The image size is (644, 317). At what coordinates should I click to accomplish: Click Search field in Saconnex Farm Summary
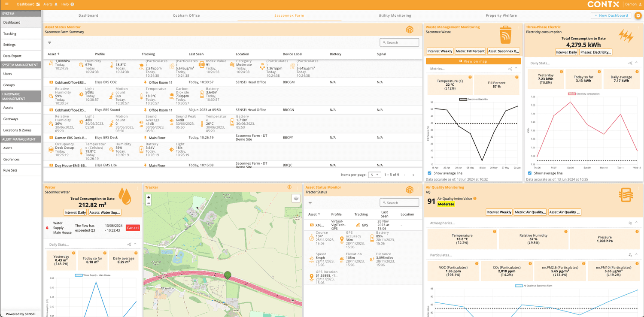point(399,42)
